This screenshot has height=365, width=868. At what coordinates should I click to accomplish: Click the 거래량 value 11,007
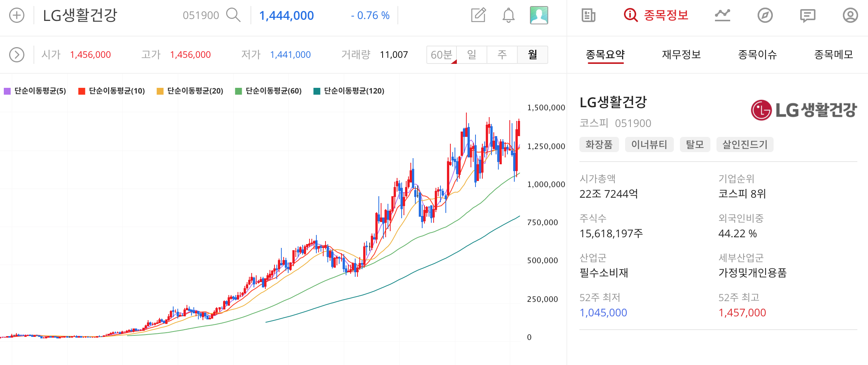pos(394,55)
